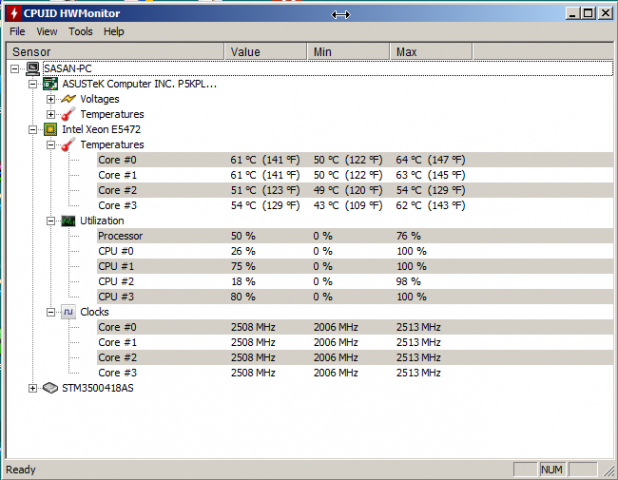
Task: Click the STM3500418AS hard drive icon
Action: (51, 388)
